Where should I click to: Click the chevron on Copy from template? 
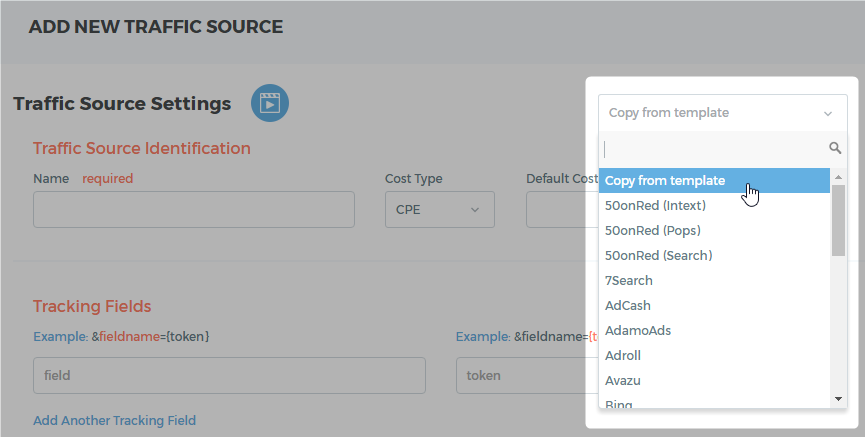click(x=827, y=114)
